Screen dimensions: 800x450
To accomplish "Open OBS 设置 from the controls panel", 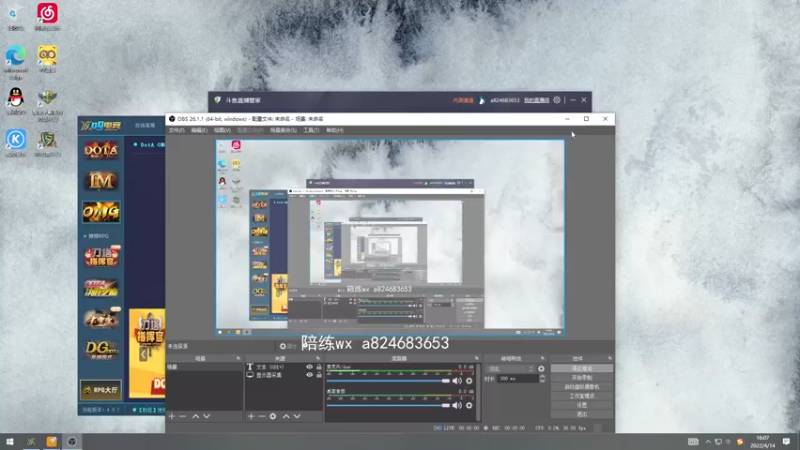I will [582, 405].
